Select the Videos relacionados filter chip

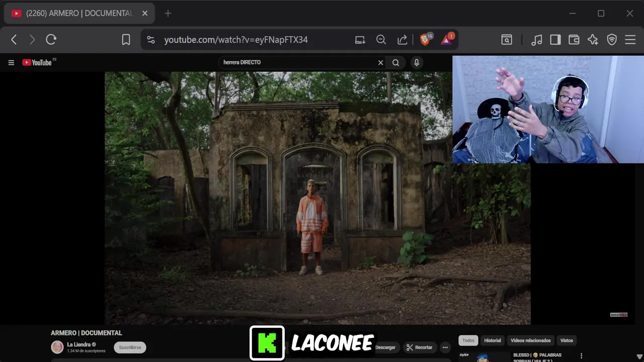pyautogui.click(x=531, y=340)
